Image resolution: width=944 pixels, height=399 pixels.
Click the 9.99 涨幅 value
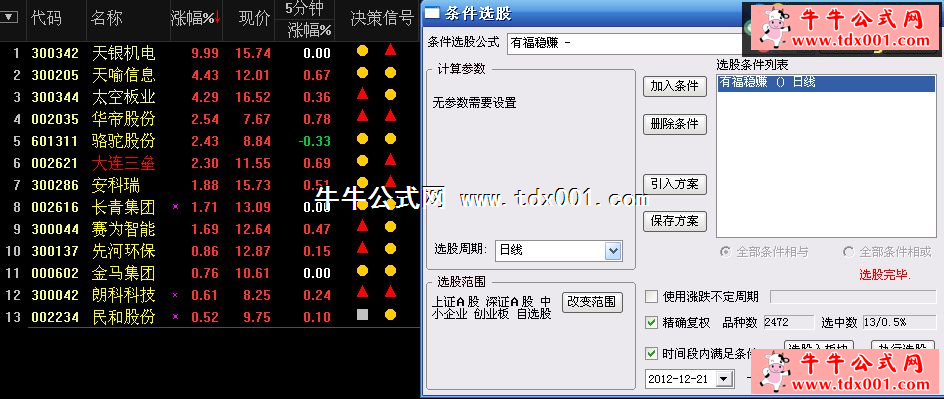[205, 53]
